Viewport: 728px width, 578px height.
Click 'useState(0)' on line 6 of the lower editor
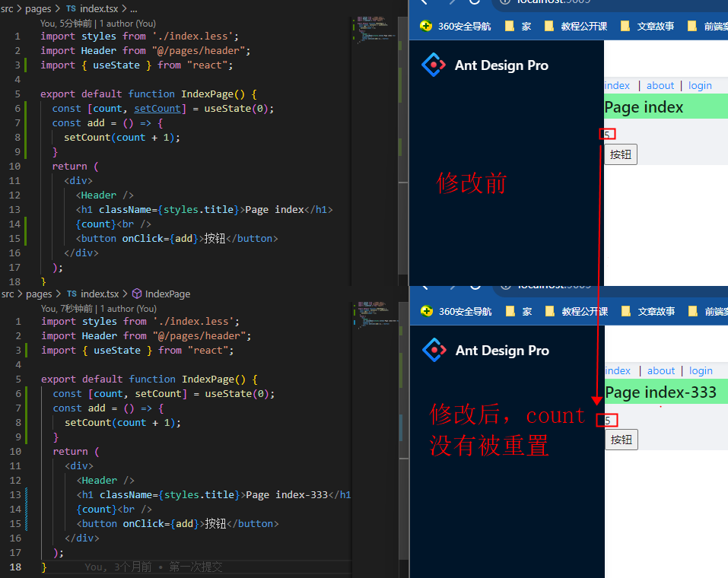point(237,394)
